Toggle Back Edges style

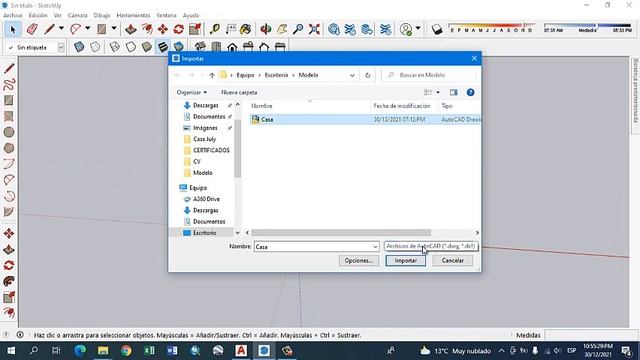tap(95, 47)
